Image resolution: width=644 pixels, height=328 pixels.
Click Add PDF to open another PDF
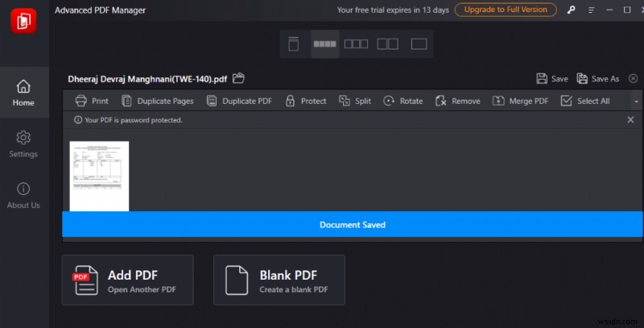(127, 280)
